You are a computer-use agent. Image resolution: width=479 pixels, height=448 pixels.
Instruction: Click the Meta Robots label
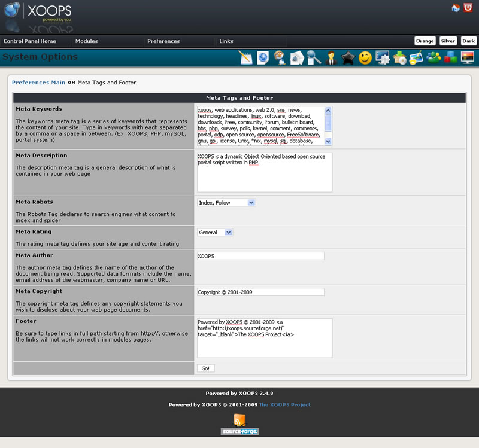click(34, 202)
